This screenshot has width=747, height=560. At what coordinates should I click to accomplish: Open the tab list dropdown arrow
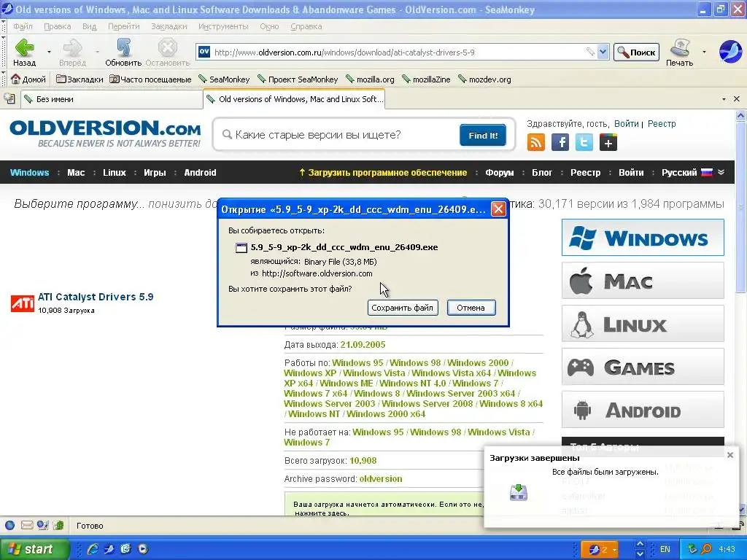(724, 99)
